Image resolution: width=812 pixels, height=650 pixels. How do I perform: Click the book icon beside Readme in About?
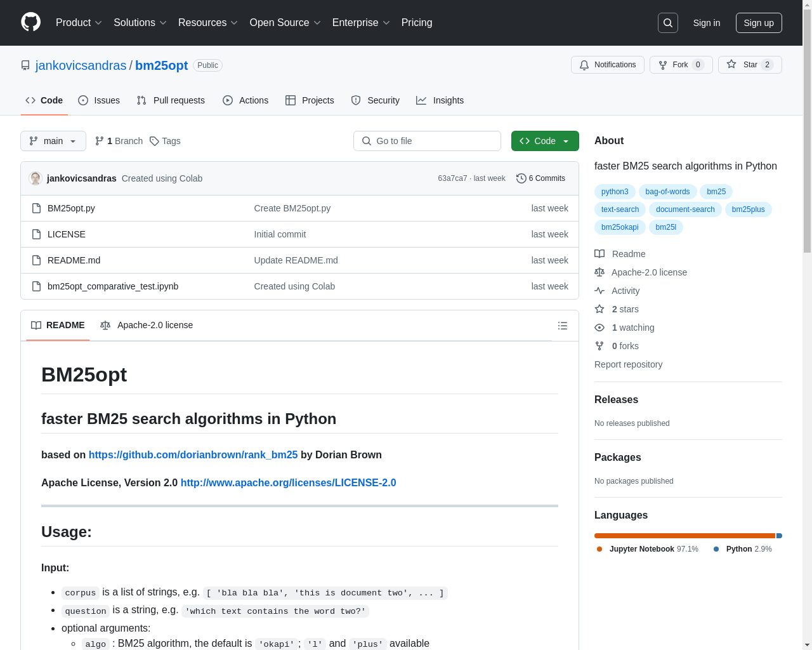click(x=599, y=254)
